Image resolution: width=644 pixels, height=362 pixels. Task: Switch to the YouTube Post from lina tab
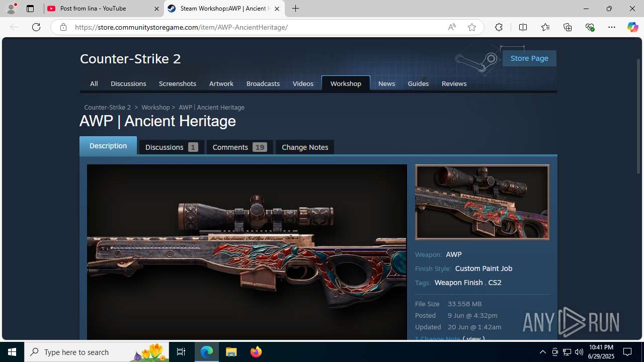(x=103, y=9)
